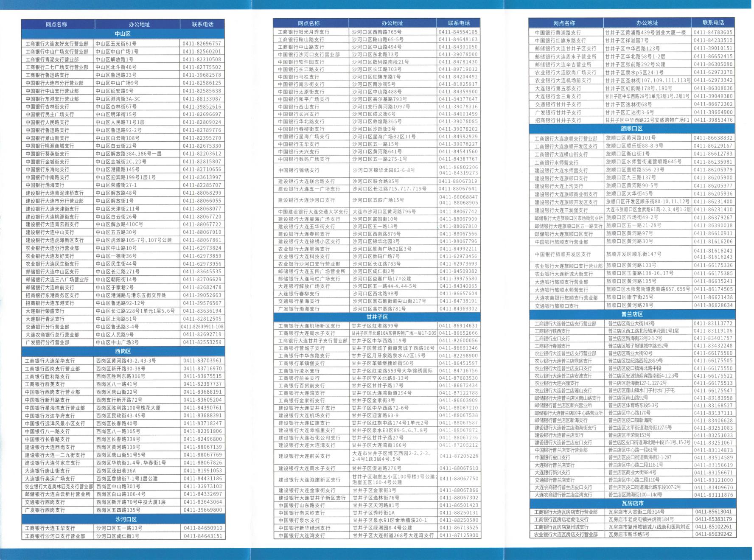Select phone number 0411-39682578
754x560 pixels.
click(202, 75)
